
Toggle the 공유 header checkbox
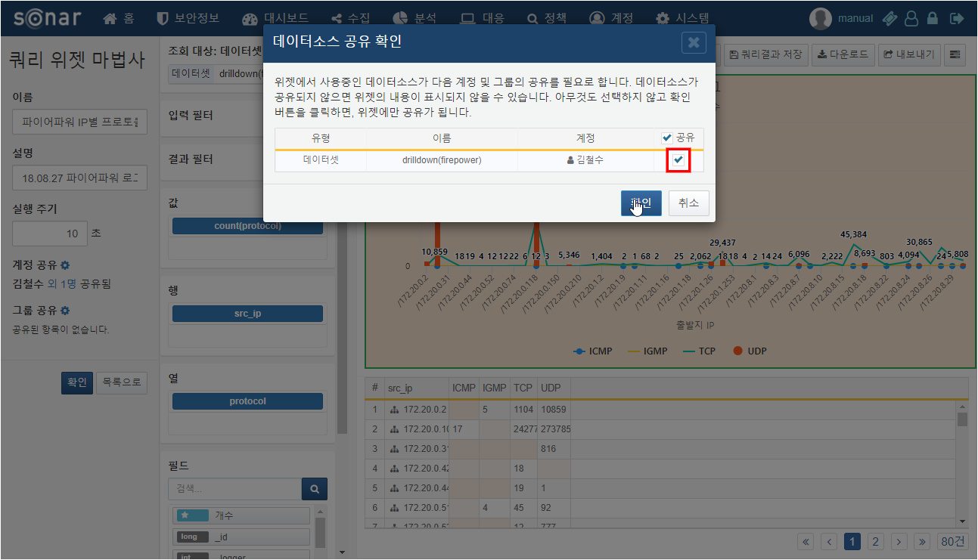click(666, 138)
